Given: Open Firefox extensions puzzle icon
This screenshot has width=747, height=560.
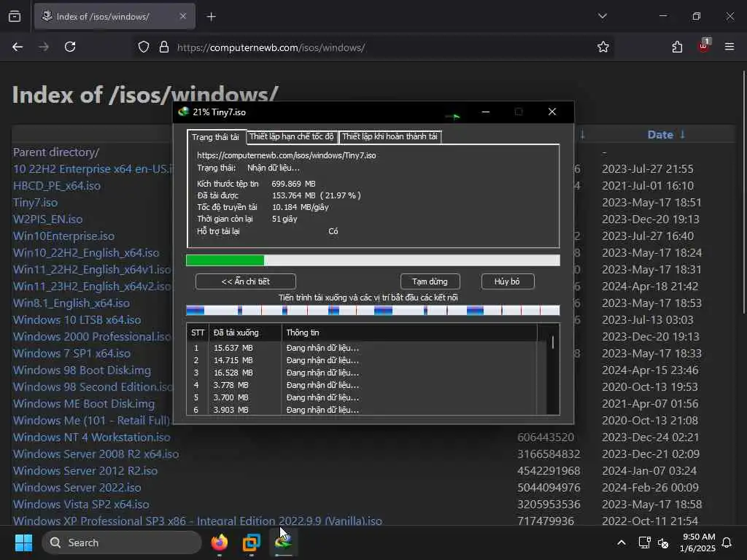Looking at the screenshot, I should click(677, 47).
